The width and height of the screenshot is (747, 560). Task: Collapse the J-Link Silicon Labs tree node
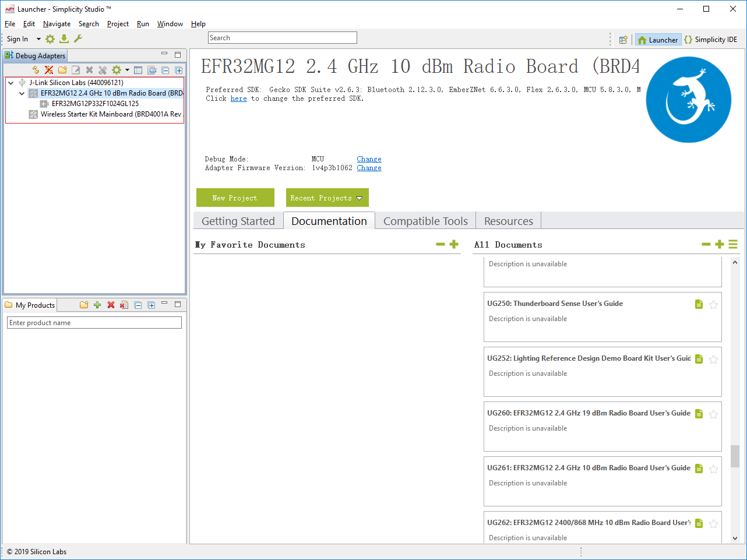[x=11, y=83]
